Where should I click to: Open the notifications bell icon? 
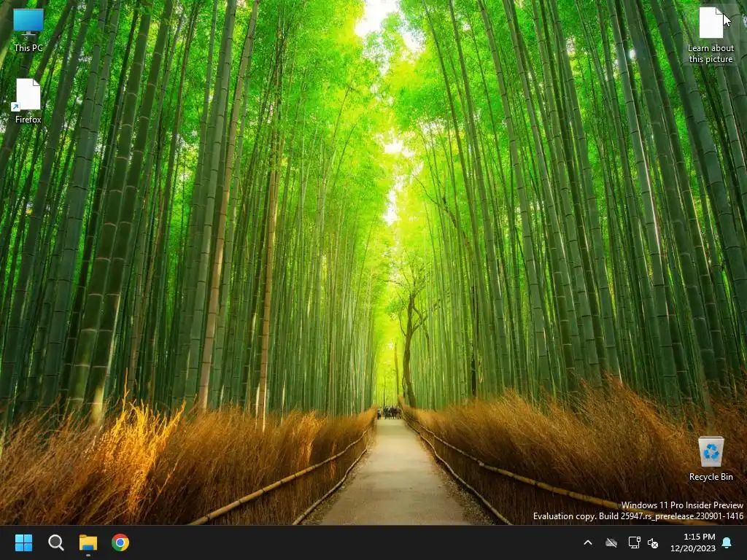[x=727, y=542]
